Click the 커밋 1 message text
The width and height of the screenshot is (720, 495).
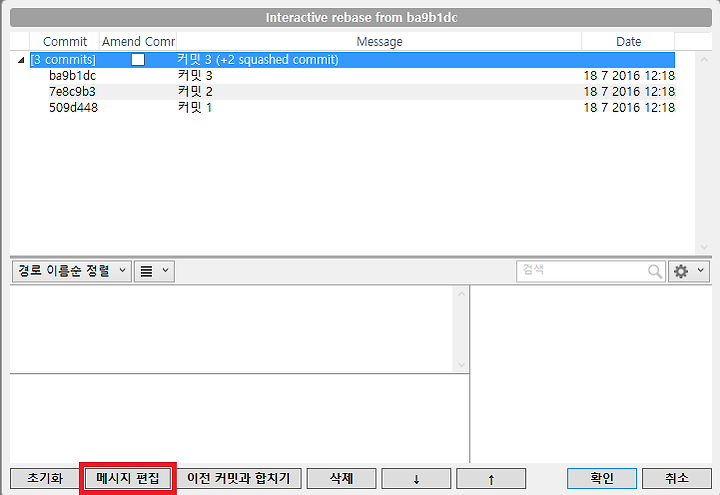click(195, 108)
